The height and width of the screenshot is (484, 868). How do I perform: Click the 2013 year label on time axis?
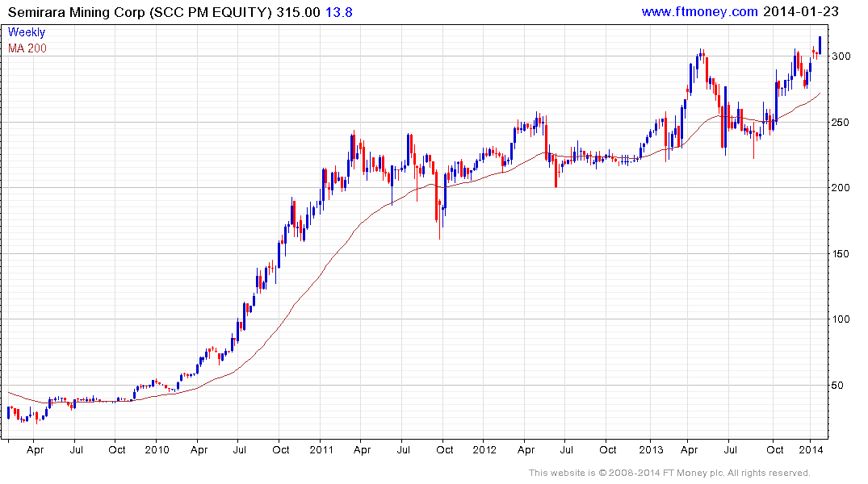pos(651,449)
